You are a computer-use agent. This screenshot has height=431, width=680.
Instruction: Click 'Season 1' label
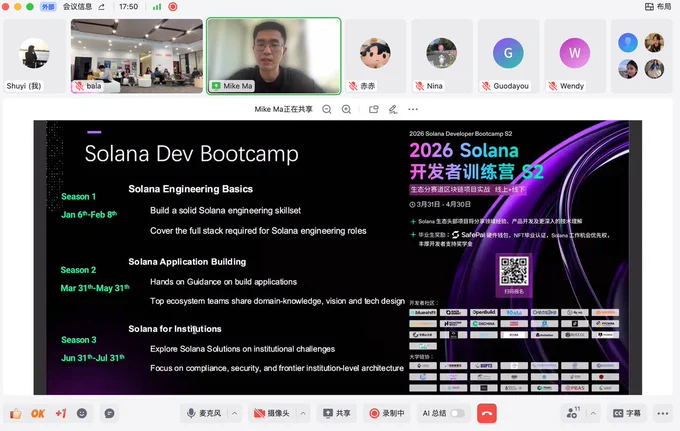click(x=78, y=196)
